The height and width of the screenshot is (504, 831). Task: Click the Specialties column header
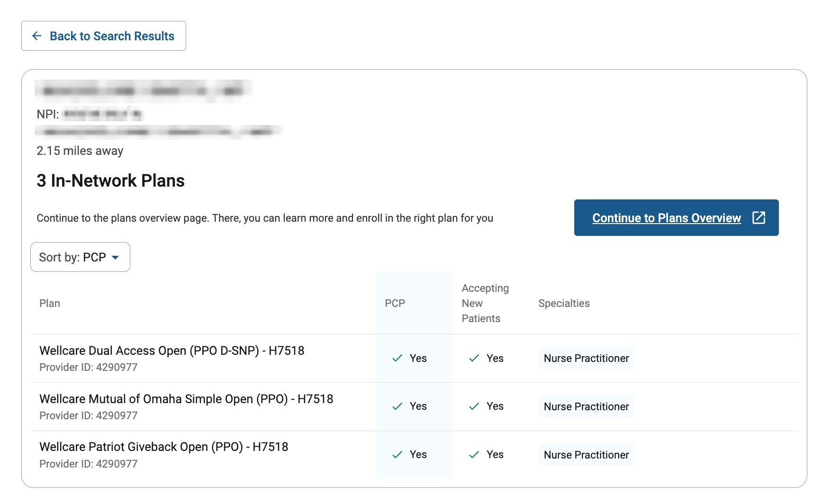[x=564, y=303]
